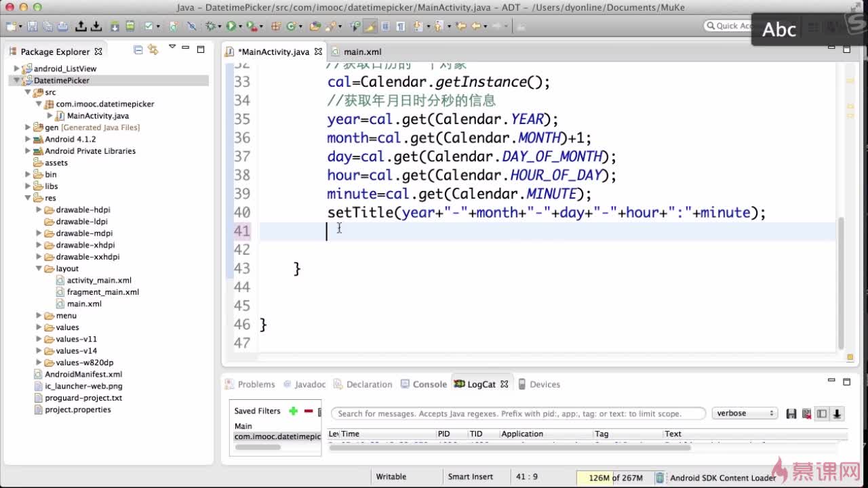
Task: Expand Android Private Libraries node
Action: click(x=28, y=151)
